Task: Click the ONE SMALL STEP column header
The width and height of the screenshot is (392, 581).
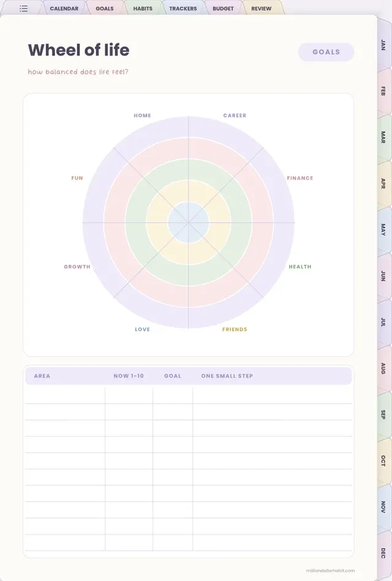Action: click(227, 376)
